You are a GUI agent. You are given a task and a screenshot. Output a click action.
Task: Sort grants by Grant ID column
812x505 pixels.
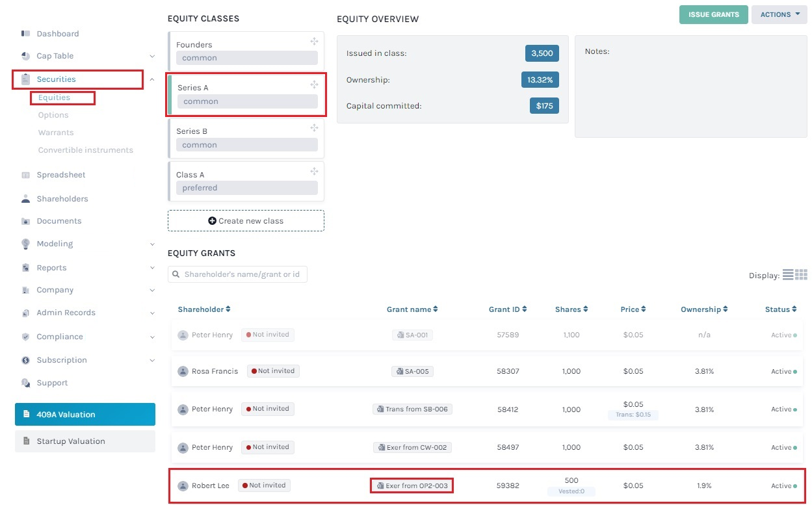(508, 309)
